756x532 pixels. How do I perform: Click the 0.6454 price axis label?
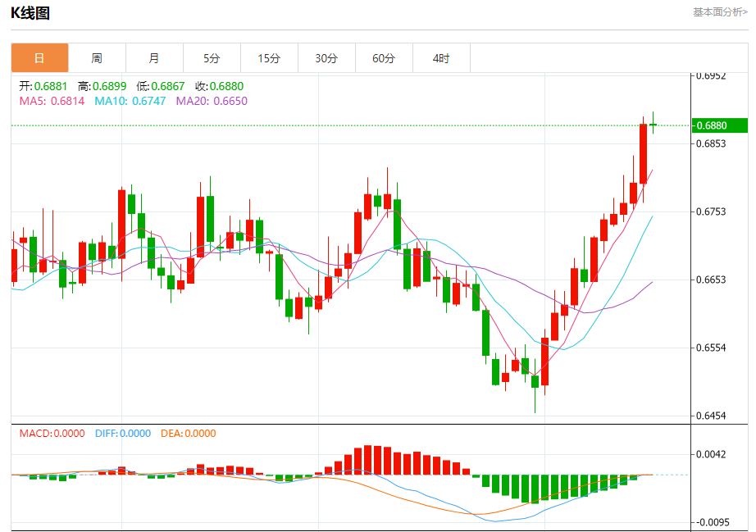[711, 416]
